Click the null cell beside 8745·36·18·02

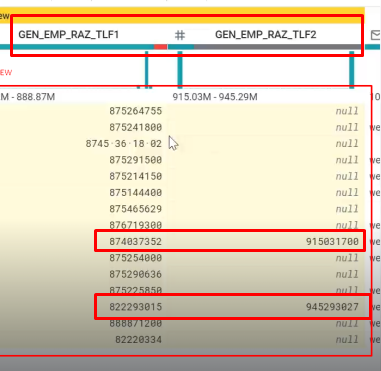[x=347, y=143]
